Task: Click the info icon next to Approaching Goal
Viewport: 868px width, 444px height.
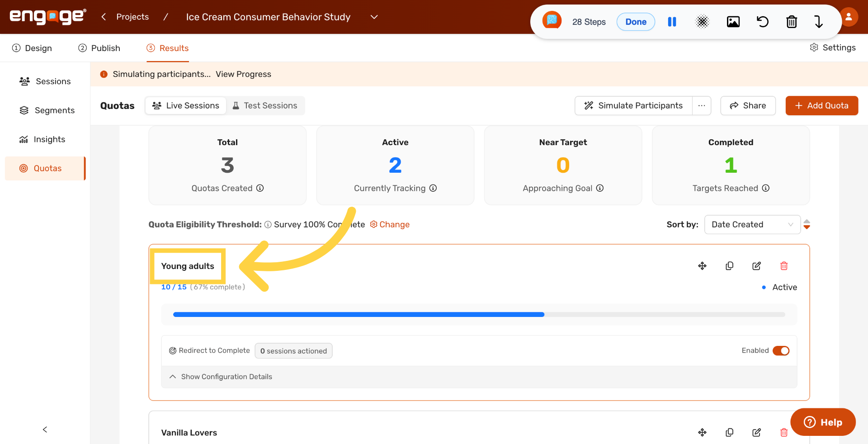Action: tap(600, 188)
